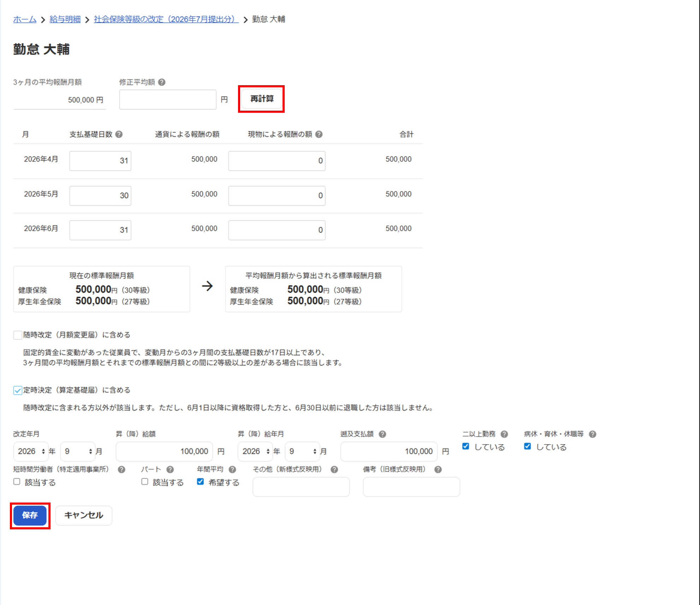Toggle 年間平均 希望する checkbox

point(200,482)
